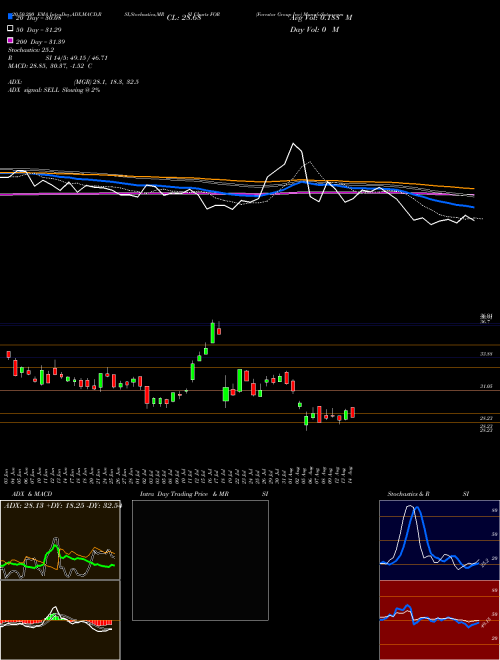Select the '200 Day - 31.39' label
This screenshot has height=660, width=500.
pos(41,42)
